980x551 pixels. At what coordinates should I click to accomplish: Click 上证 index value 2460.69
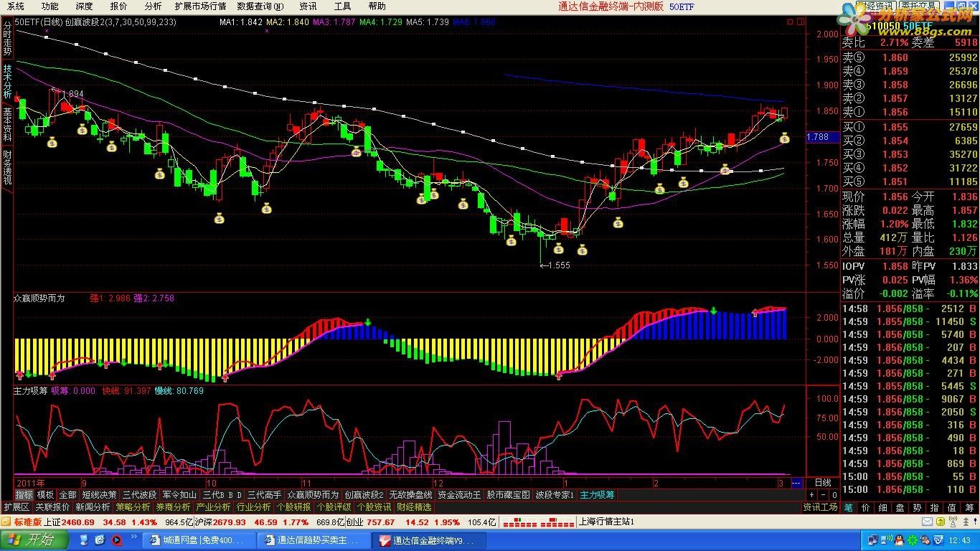77,522
